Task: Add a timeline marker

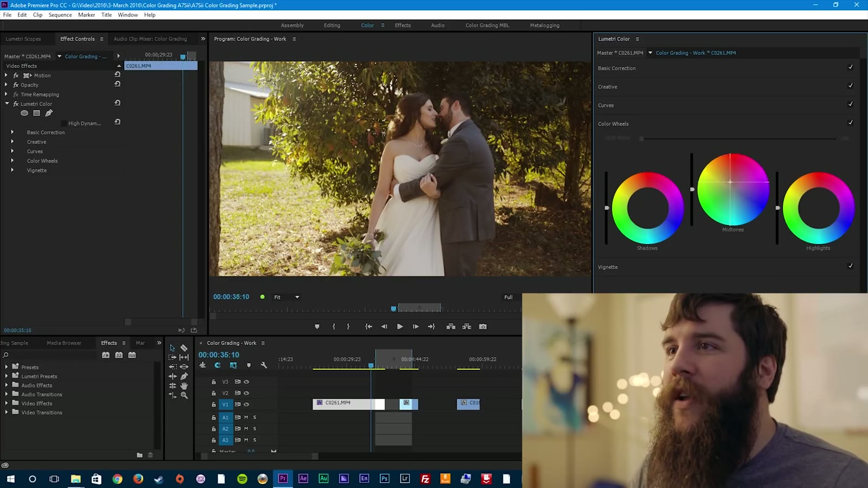Action: click(249, 365)
